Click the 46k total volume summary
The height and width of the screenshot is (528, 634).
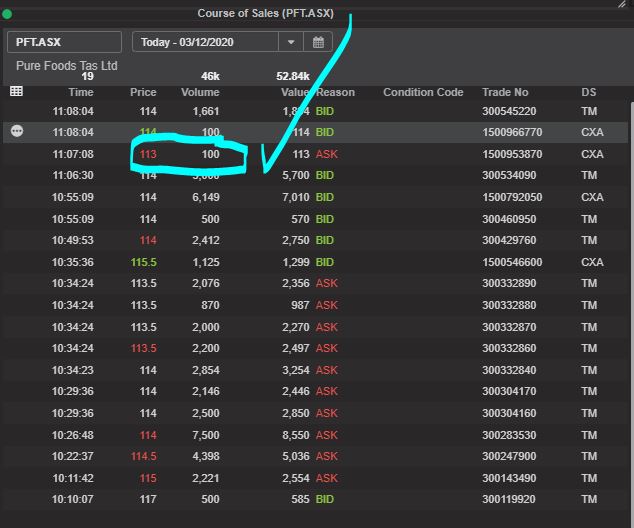click(x=210, y=76)
